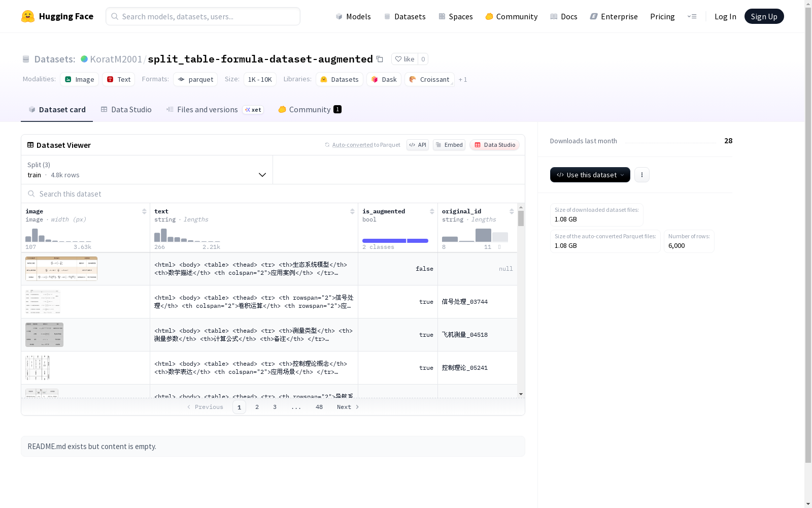The height and width of the screenshot is (508, 812).
Task: Click Previous page in pagination
Action: click(x=205, y=407)
